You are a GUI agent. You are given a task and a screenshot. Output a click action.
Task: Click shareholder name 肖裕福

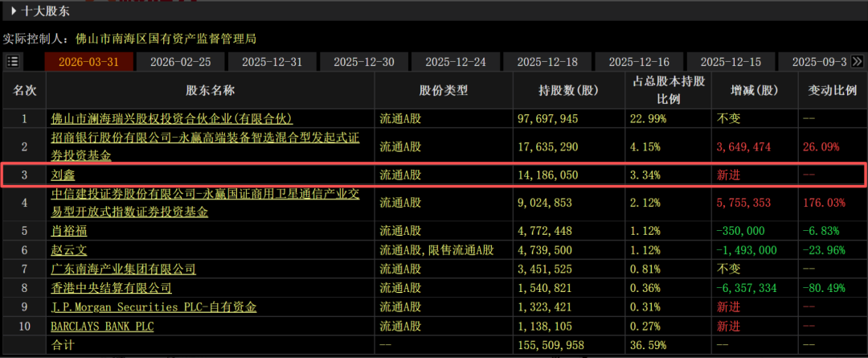(68, 232)
